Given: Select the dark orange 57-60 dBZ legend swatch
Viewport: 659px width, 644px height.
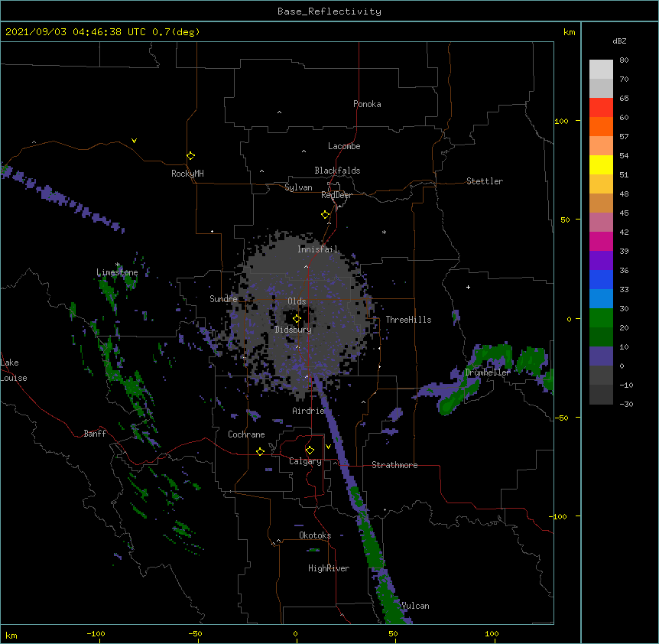Looking at the screenshot, I should [601, 126].
